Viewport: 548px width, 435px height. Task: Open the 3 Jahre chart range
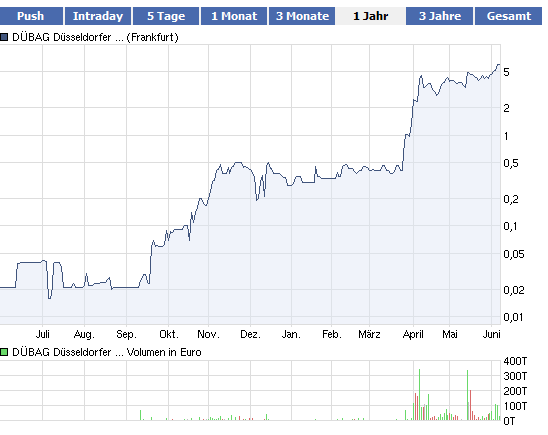pos(440,16)
